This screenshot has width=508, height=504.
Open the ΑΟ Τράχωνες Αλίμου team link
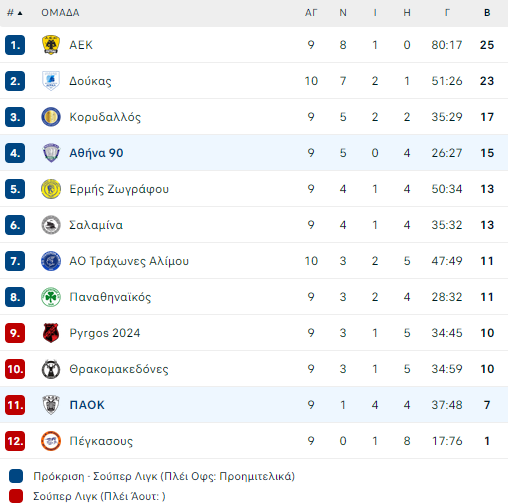pos(129,261)
